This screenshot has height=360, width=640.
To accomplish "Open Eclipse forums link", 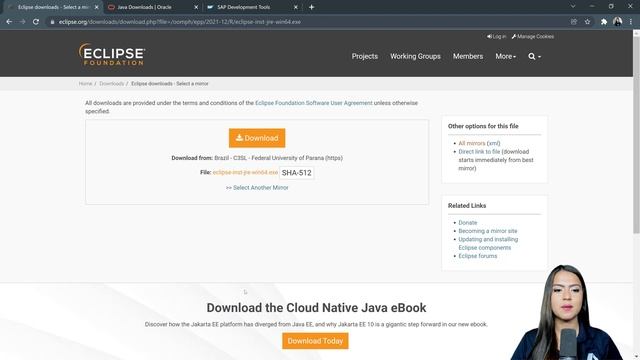I will coord(478,256).
